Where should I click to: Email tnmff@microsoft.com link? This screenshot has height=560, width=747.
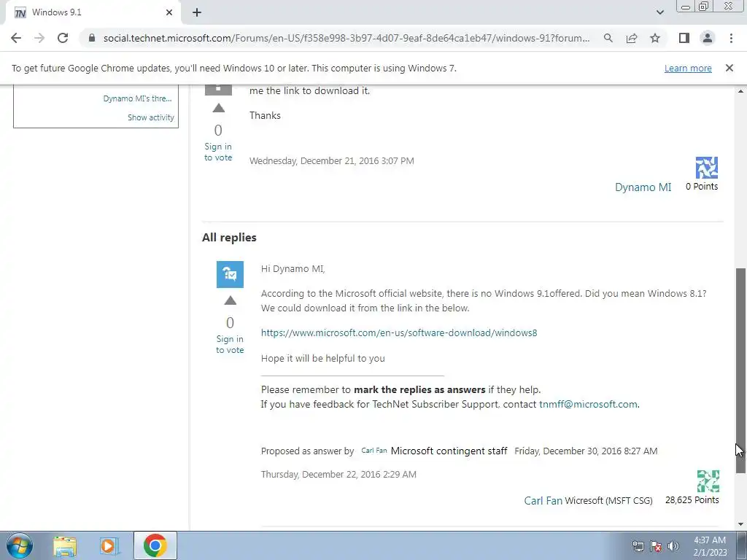pos(588,404)
